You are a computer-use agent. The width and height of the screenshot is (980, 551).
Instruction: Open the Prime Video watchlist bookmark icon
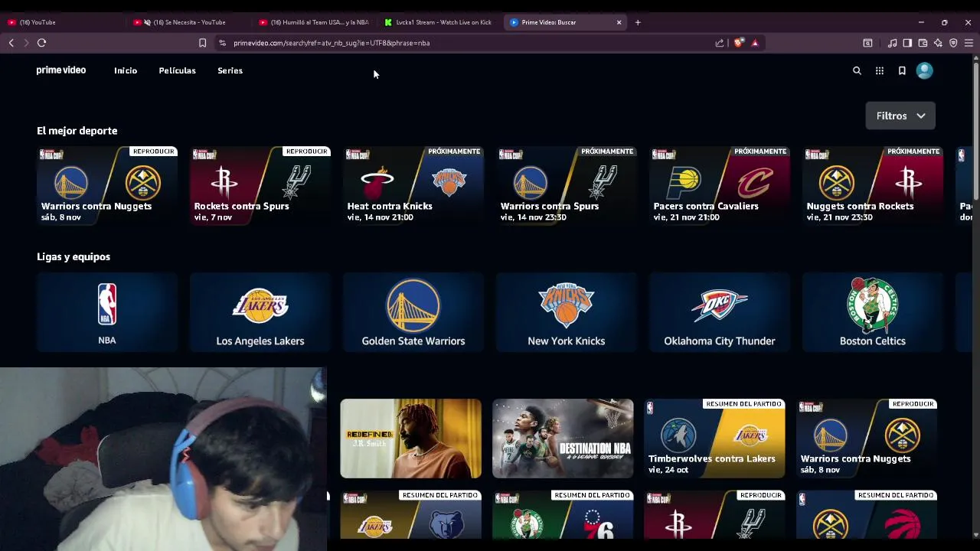pos(902,70)
